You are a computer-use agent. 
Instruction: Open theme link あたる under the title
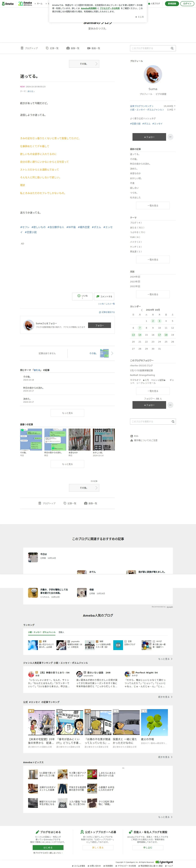coord(31,91)
